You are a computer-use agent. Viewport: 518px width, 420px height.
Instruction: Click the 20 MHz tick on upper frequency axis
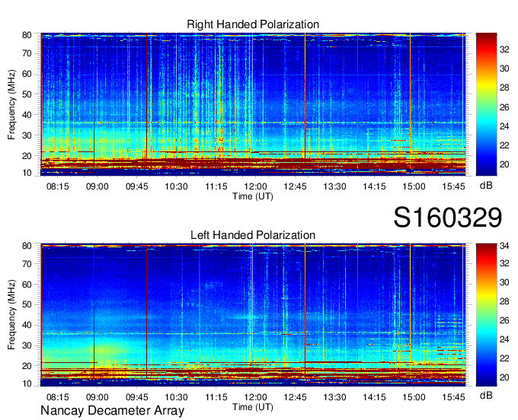tap(27, 156)
